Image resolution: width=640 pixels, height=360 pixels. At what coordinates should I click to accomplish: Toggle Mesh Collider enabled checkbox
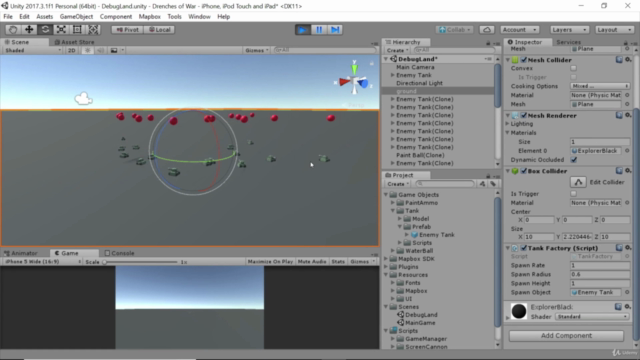[x=524, y=60]
